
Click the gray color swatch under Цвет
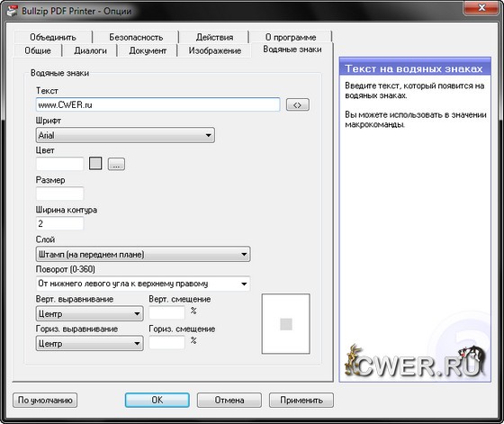[x=95, y=163]
